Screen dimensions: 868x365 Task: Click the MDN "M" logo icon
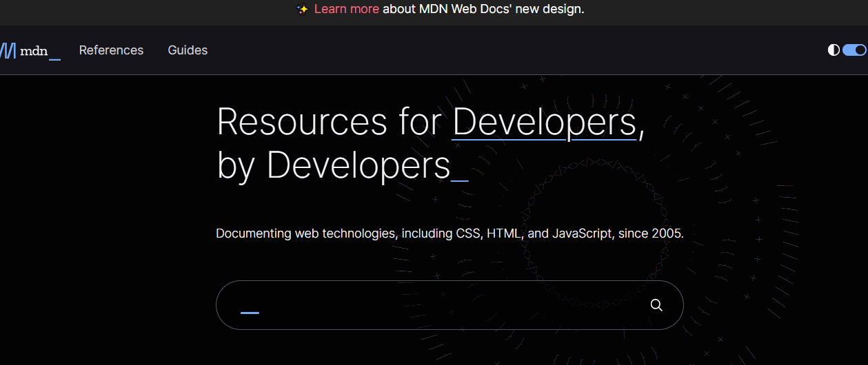pyautogui.click(x=8, y=50)
